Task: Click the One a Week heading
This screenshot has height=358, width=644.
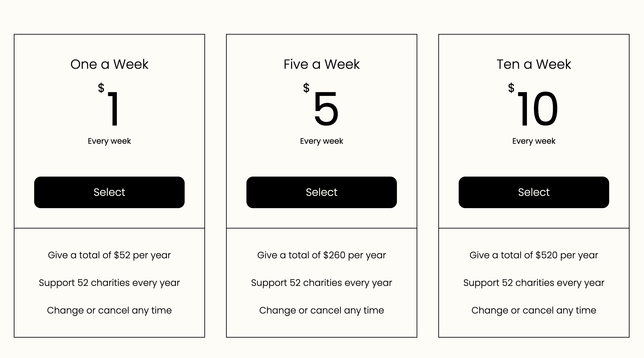Action: pyautogui.click(x=109, y=64)
